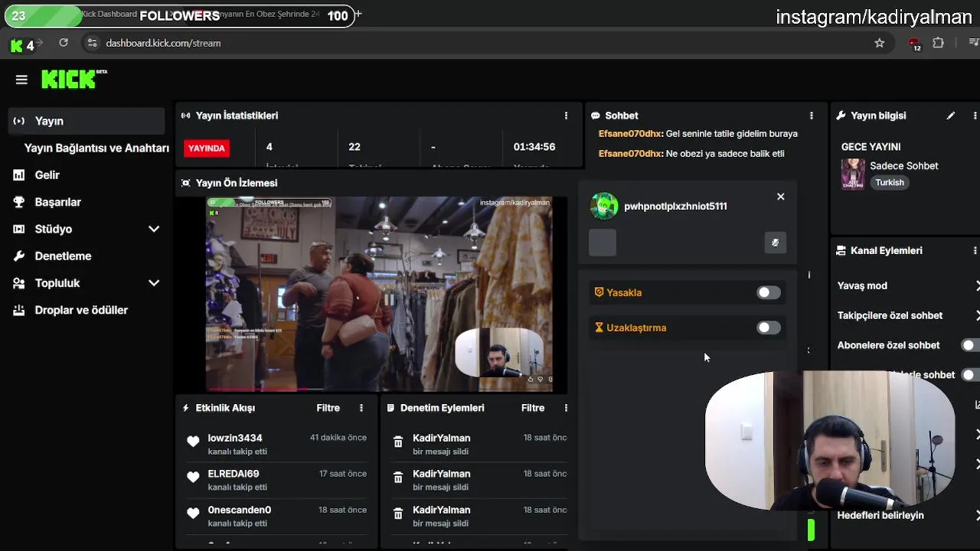Image resolution: width=980 pixels, height=551 pixels.
Task: Open Etkinlik Akışı three-dot menu
Action: [361, 408]
